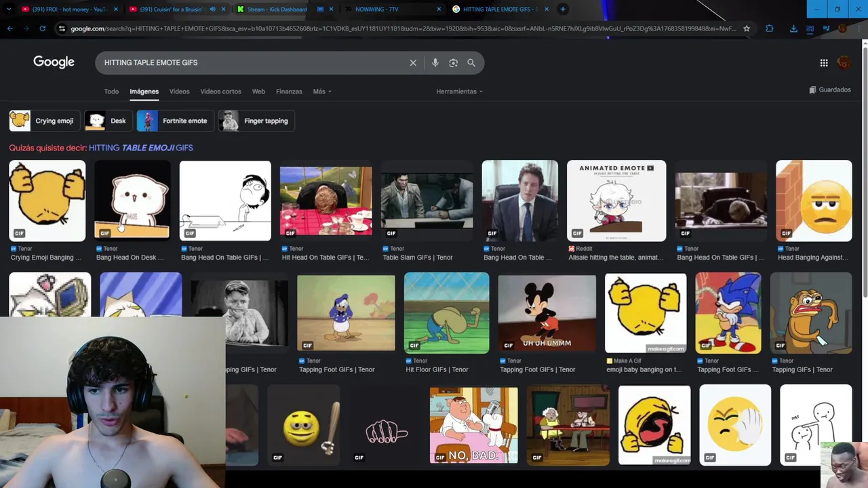Click the address bar URL

[403, 28]
